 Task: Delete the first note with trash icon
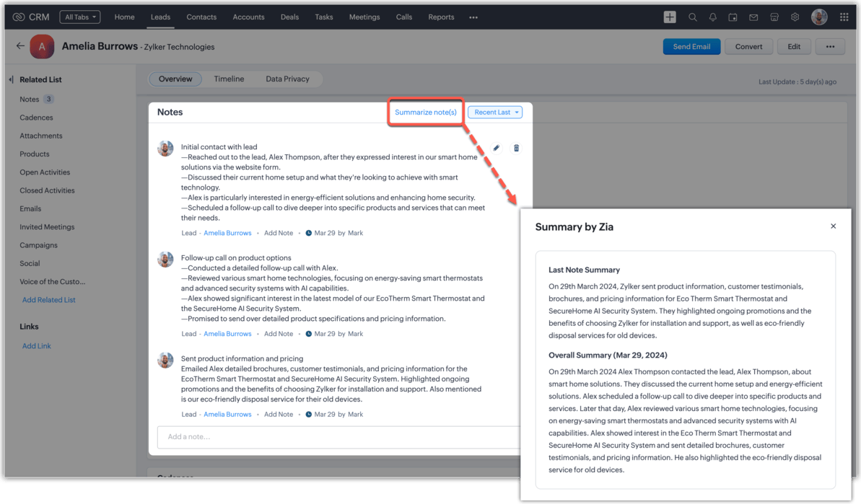pos(516,148)
